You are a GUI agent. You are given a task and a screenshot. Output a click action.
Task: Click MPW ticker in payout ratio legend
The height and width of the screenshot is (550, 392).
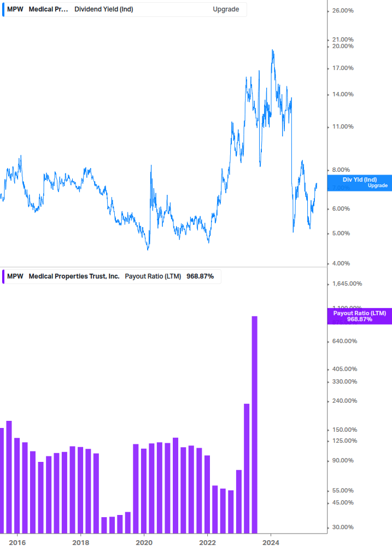[x=15, y=276]
